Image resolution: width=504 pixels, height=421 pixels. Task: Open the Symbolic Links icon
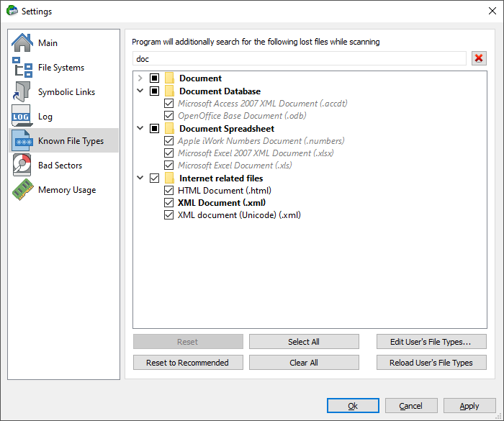22,91
